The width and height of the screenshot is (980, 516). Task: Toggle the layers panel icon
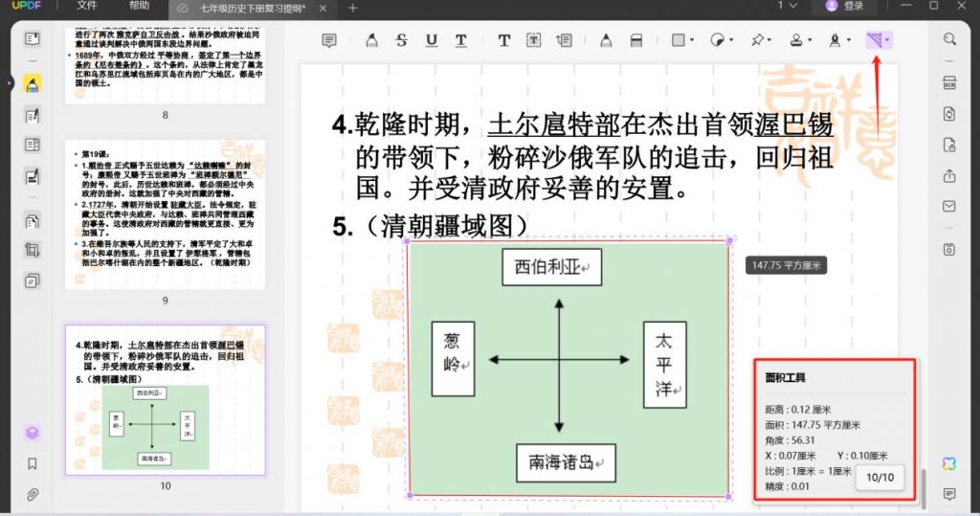tap(33, 433)
